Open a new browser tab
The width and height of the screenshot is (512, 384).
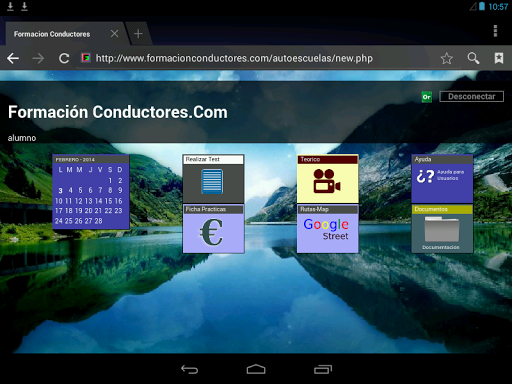[138, 34]
